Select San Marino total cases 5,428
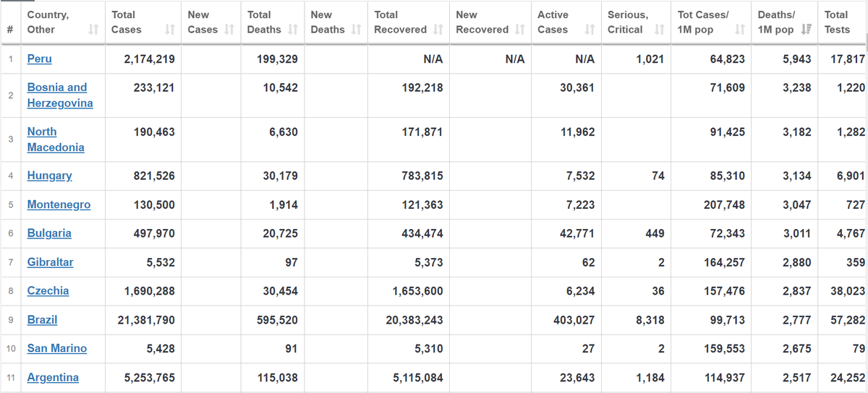 pyautogui.click(x=161, y=349)
